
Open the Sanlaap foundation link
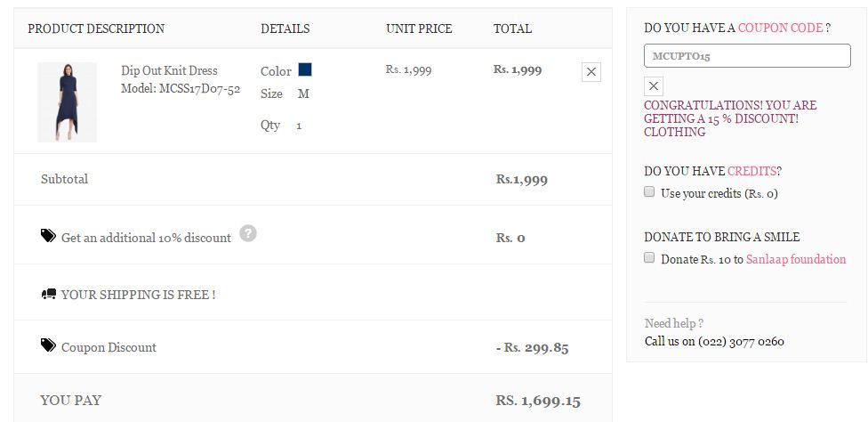pos(796,259)
